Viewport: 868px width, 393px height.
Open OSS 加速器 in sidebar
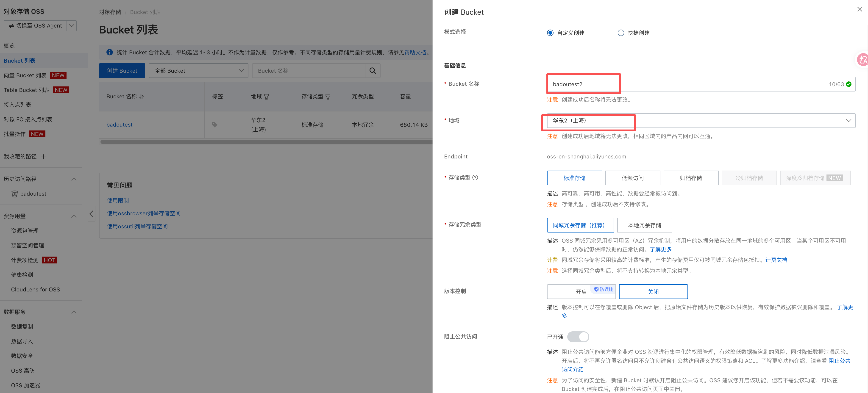[26, 385]
